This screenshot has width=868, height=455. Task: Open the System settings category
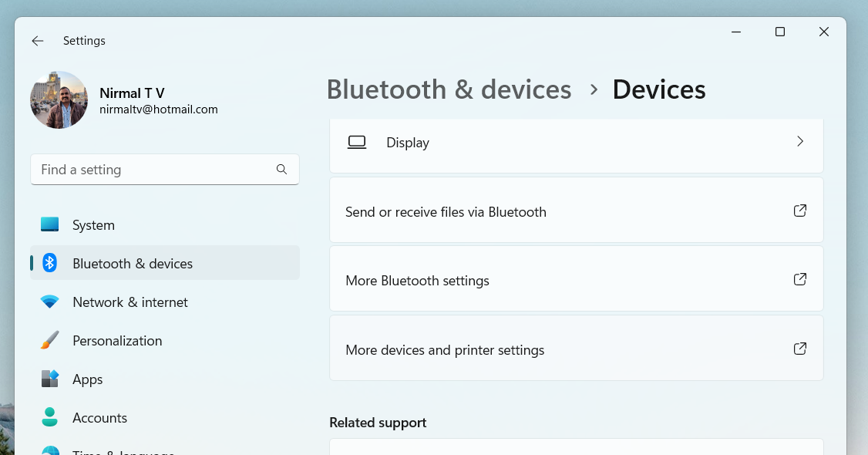(165, 224)
